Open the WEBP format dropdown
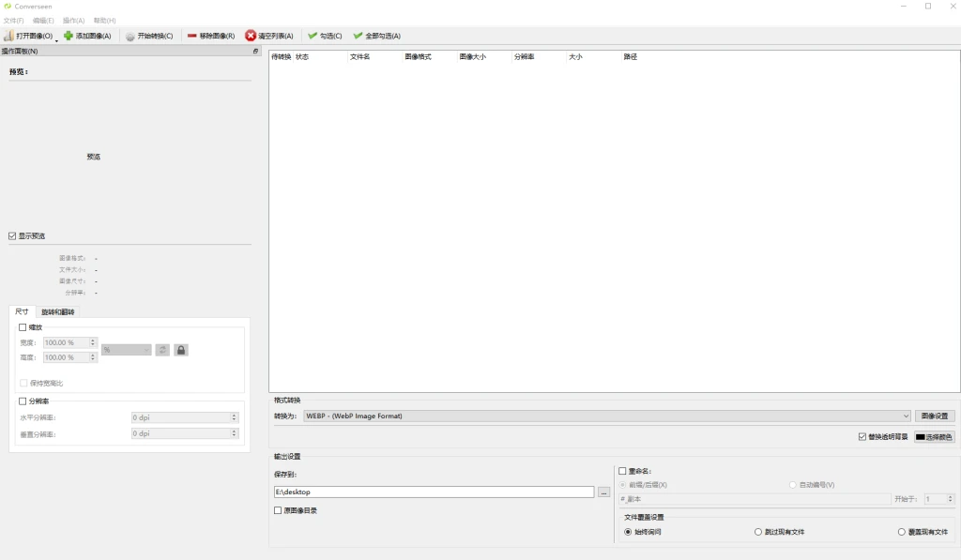Viewport: 961px width, 560px height. 607,416
